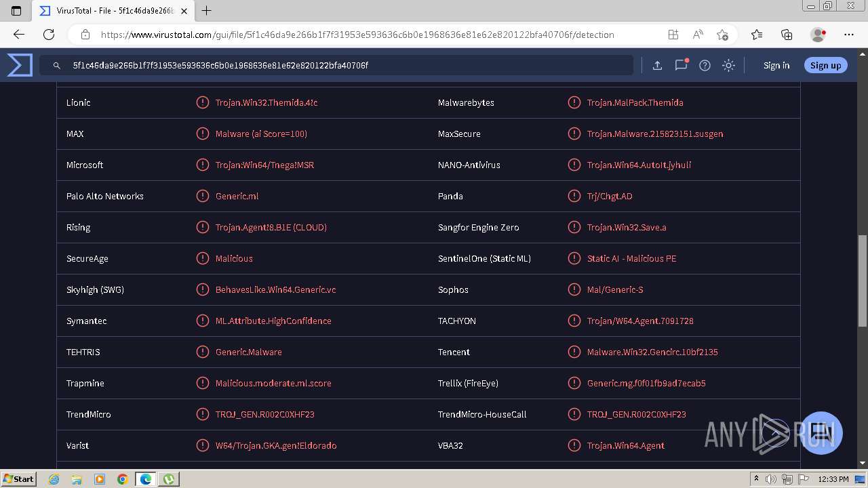Select Generic.mg.f0f01fb9ad7ecab5 result
This screenshot has width=868, height=488.
coord(646,383)
